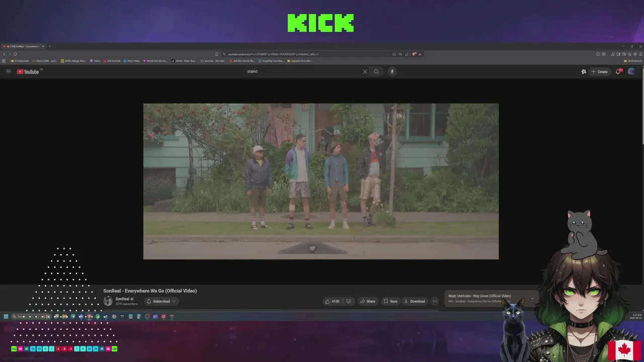The height and width of the screenshot is (362, 644).
Task: Download the SonReal video
Action: point(415,301)
